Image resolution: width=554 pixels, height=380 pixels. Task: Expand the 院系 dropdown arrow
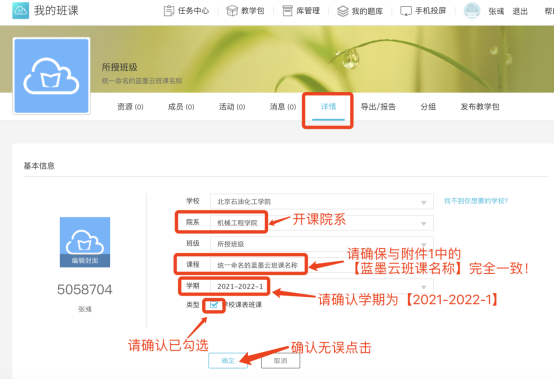point(423,224)
